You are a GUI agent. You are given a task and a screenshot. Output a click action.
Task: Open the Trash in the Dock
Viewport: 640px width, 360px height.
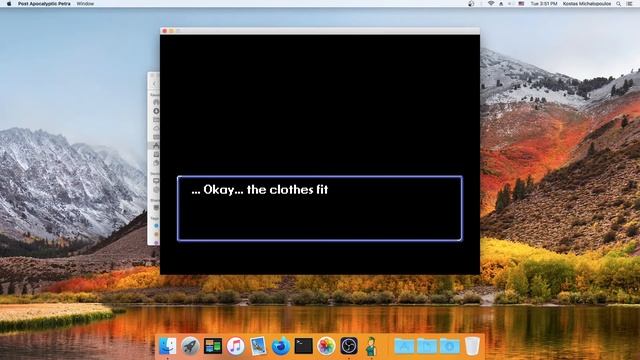click(x=472, y=346)
